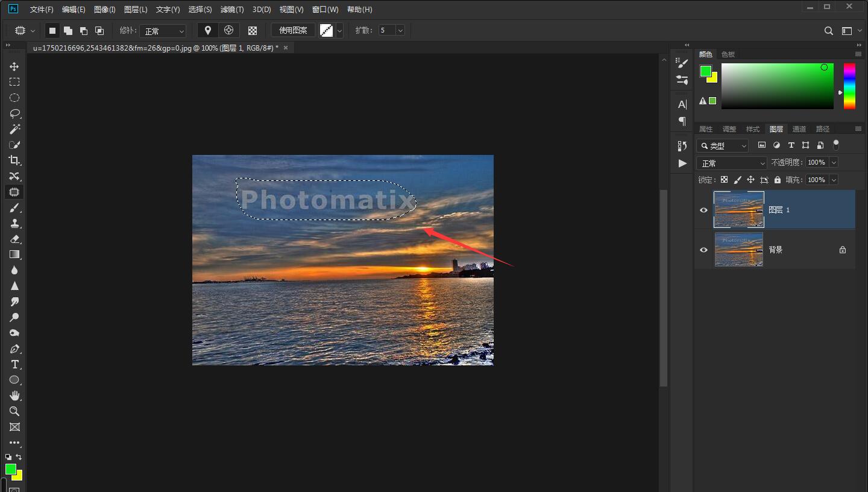Open the 修补 mode dropdown

point(163,31)
